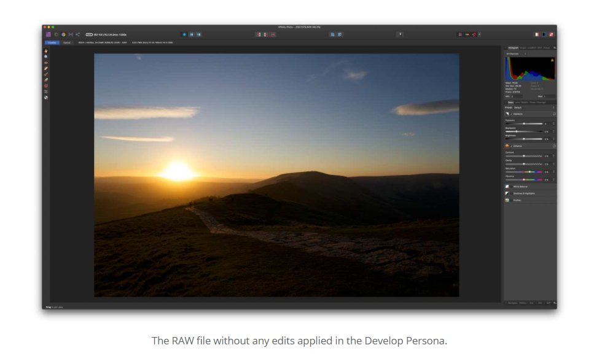Click the dark blue toolbar icon
The image size is (610, 364).
click(x=544, y=34)
